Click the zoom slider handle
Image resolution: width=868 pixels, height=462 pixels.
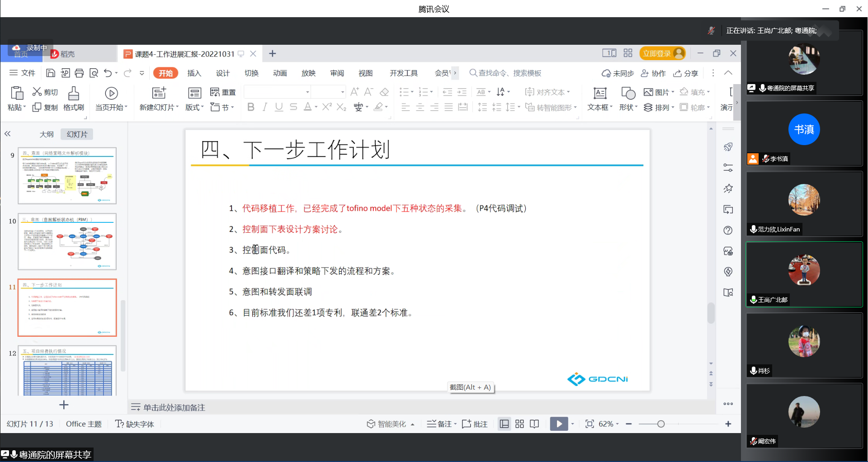pos(661,424)
